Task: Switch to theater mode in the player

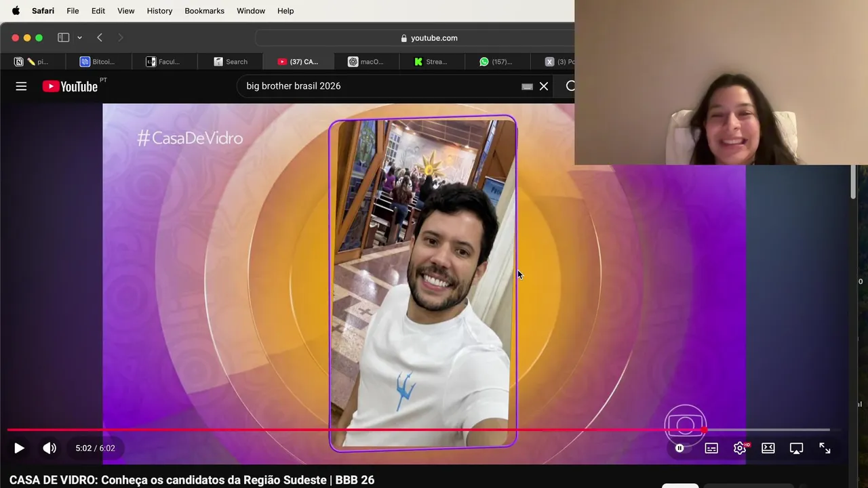Action: pos(768,448)
